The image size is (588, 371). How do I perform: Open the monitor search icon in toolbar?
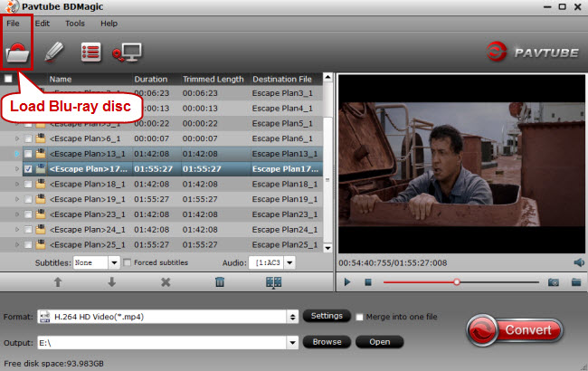click(128, 52)
